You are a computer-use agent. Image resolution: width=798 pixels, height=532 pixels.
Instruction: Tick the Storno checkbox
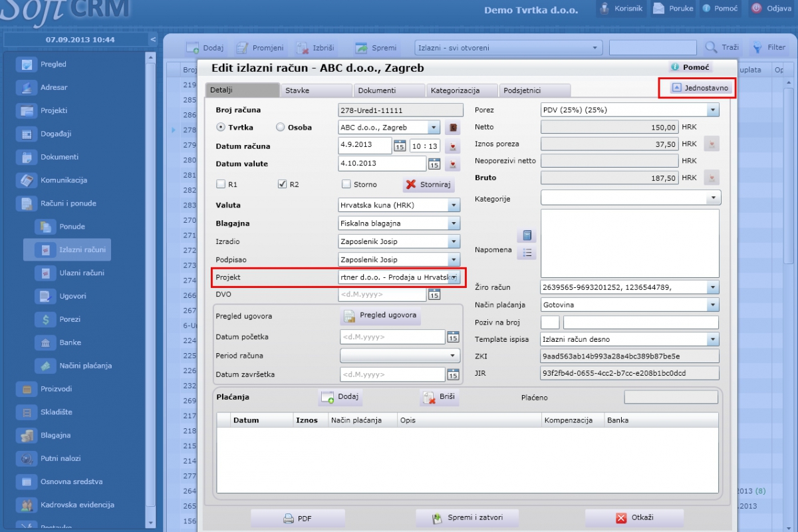pos(346,184)
